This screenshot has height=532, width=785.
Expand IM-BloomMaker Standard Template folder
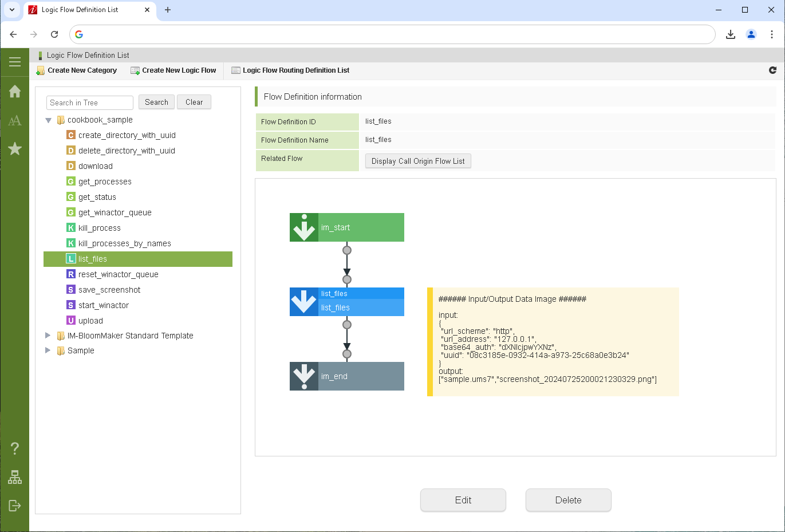(x=48, y=336)
